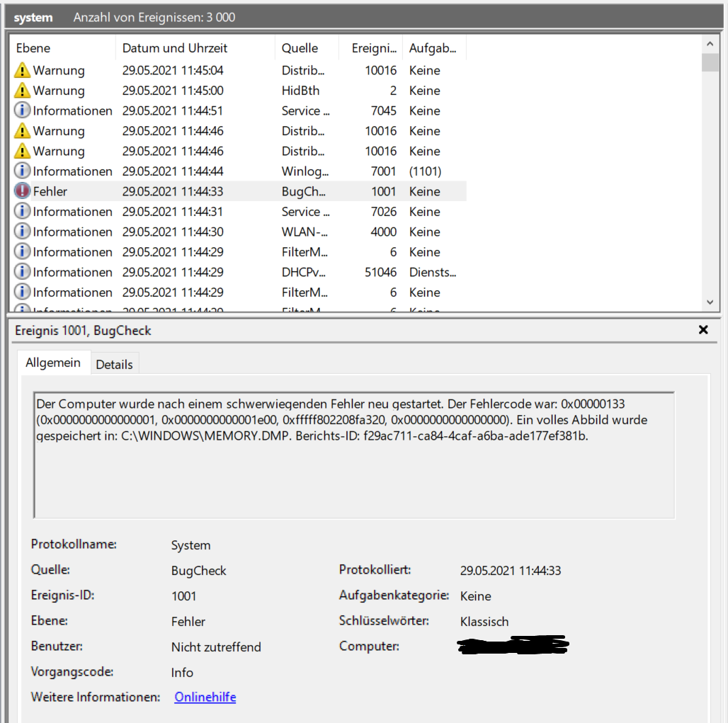This screenshot has height=723, width=728.
Task: Click the Diensts... task category cell
Action: pyautogui.click(x=433, y=272)
